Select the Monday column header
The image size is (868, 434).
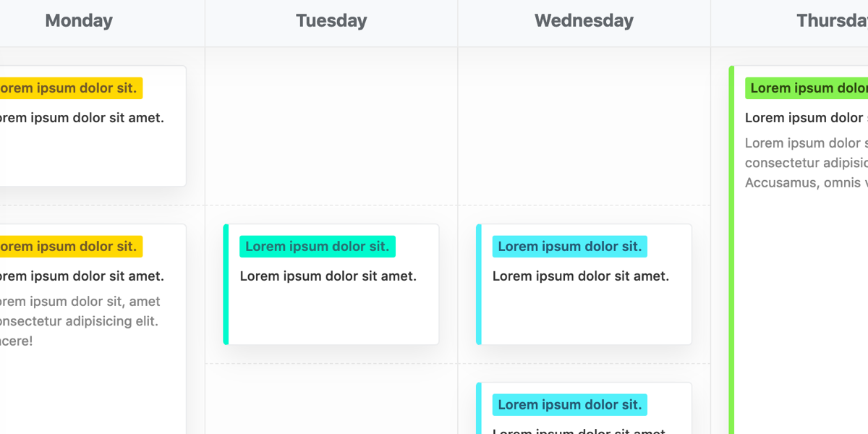[x=79, y=21]
